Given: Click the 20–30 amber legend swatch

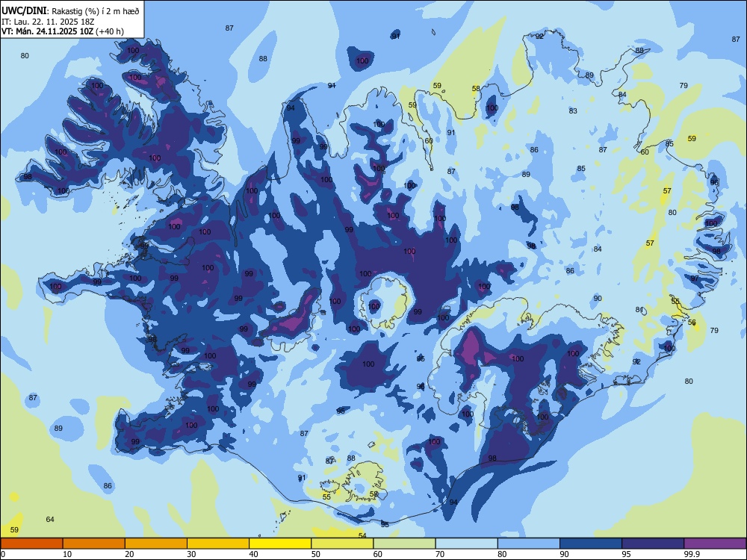Looking at the screenshot, I should (x=156, y=544).
